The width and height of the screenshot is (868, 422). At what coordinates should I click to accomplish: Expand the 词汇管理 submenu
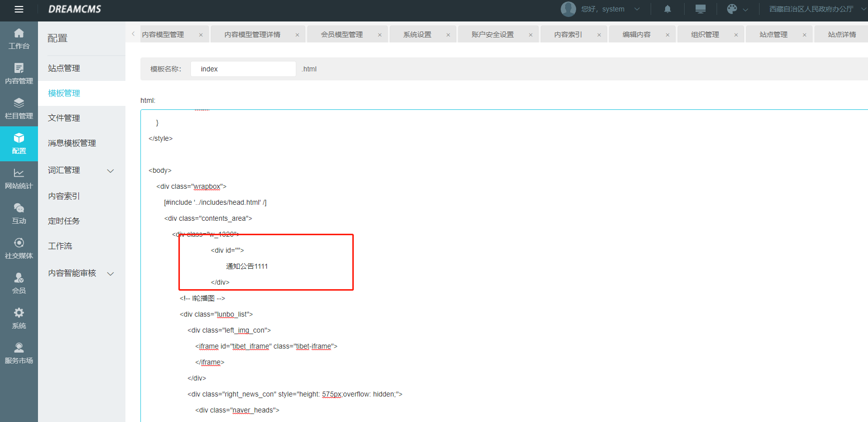click(x=111, y=171)
